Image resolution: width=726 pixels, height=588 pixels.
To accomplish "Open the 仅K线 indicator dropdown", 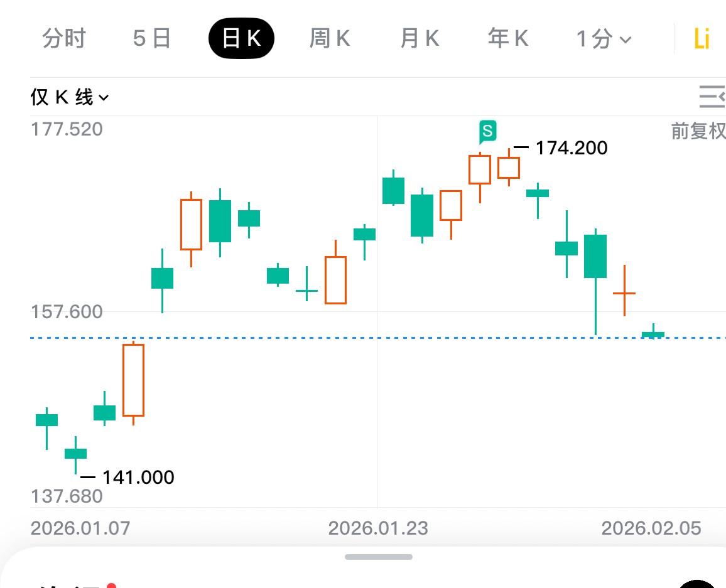I will coord(70,97).
